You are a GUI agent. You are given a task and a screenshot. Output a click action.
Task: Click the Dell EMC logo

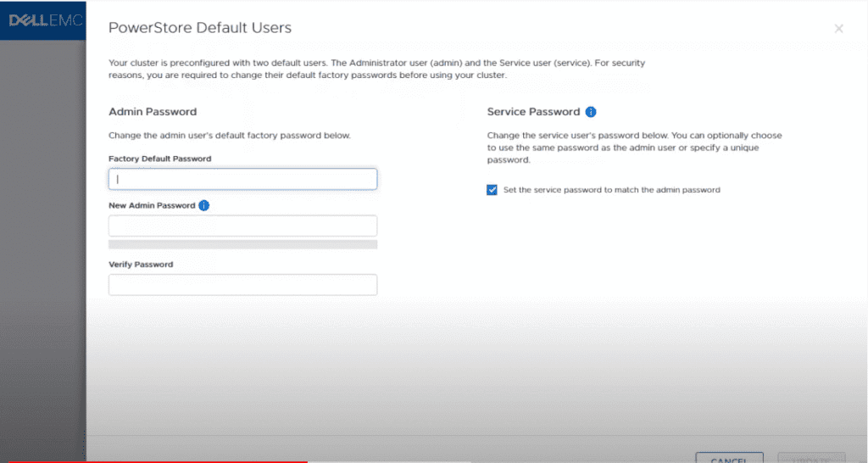(x=46, y=20)
